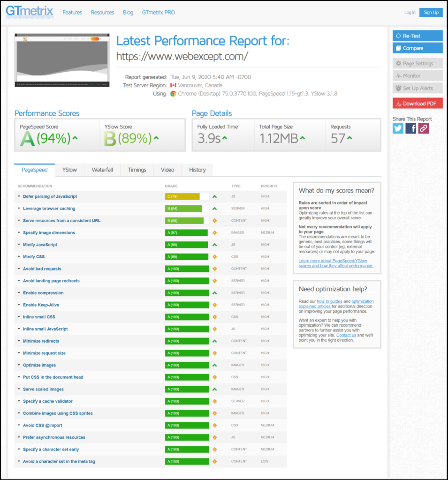Open Learn more about PageSpeed/YSlow scores link

pyautogui.click(x=336, y=263)
